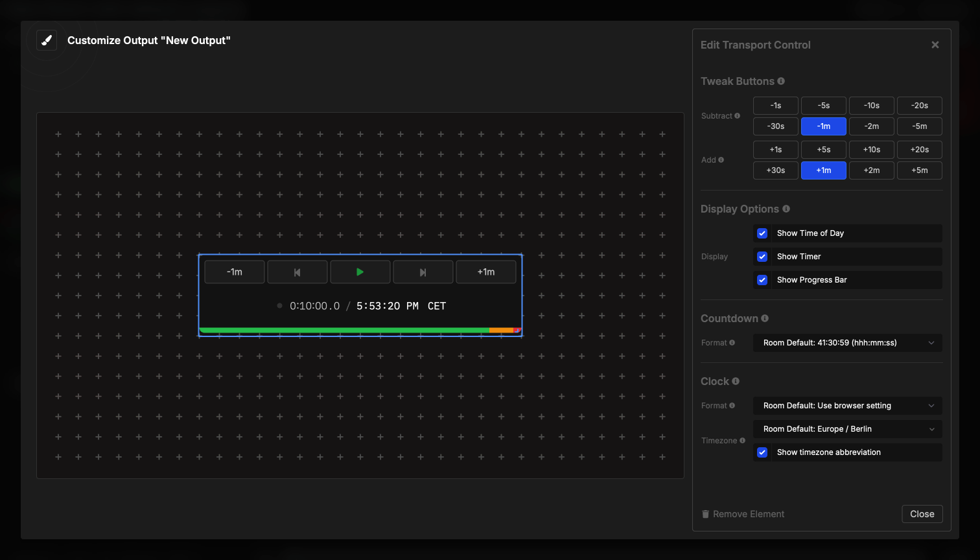Click the info icon beside Display Options

tap(786, 209)
